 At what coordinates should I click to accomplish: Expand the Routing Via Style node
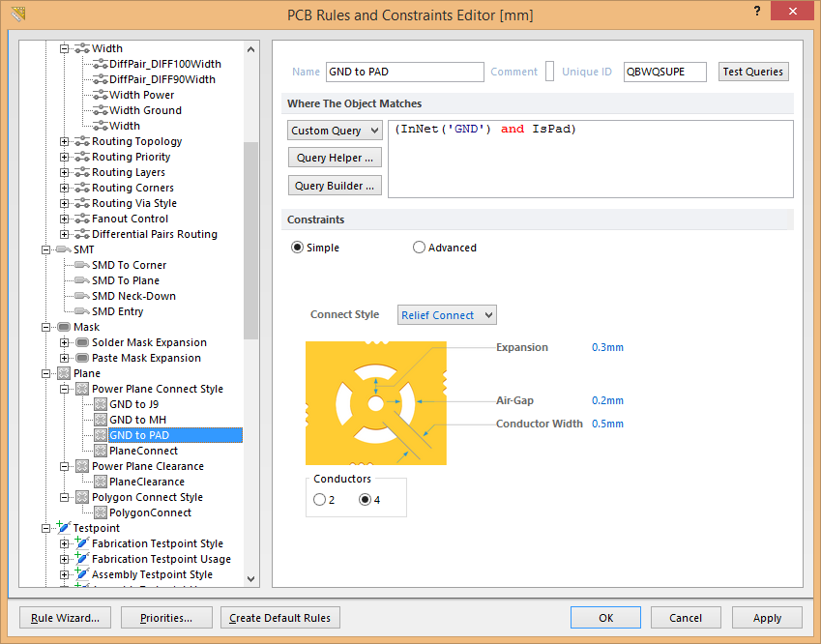64,203
